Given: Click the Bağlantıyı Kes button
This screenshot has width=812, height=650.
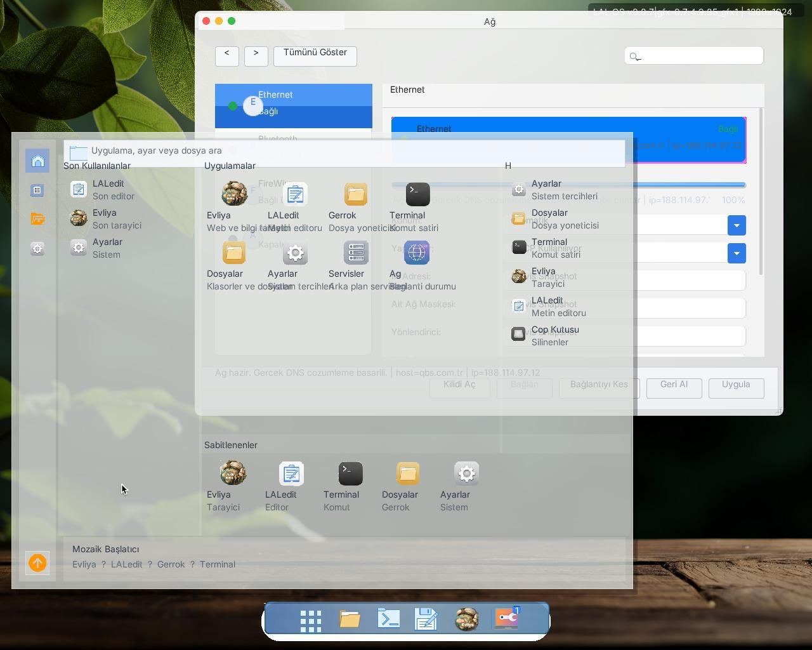Looking at the screenshot, I should [599, 388].
